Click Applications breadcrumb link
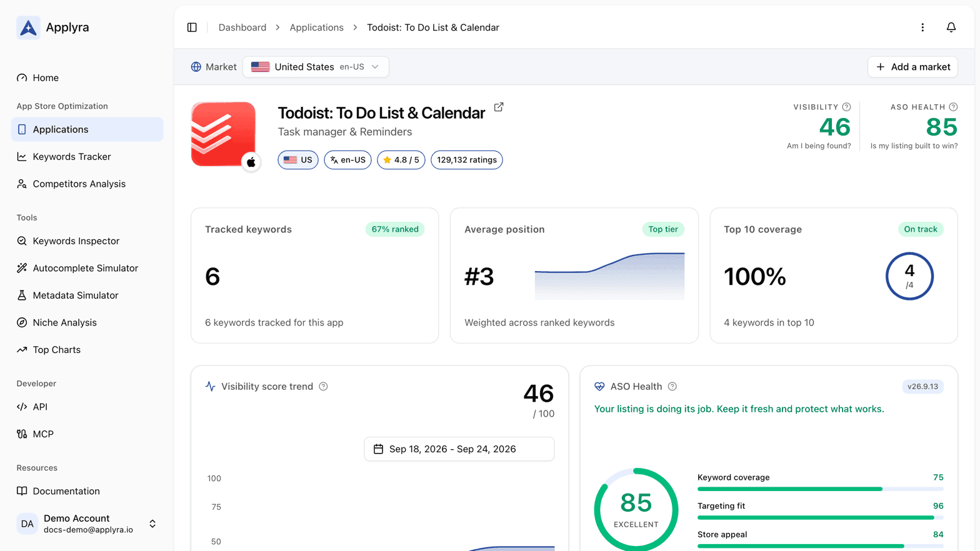980x551 pixels. pyautogui.click(x=316, y=27)
